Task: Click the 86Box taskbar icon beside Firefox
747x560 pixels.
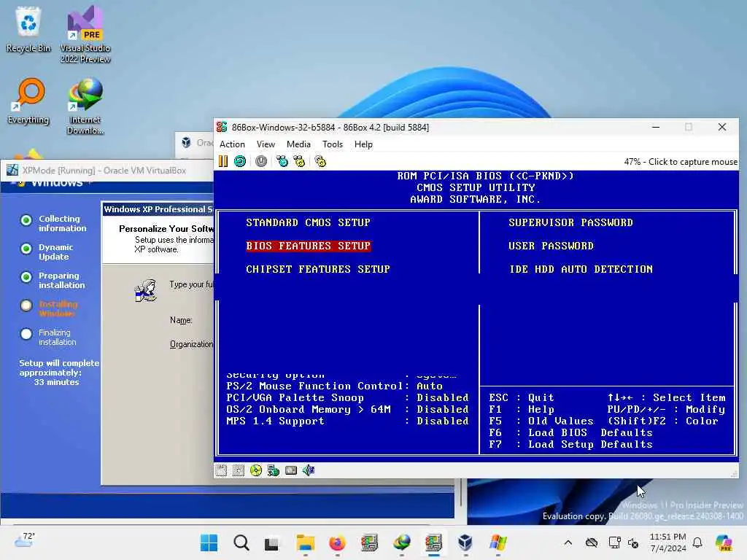Action: click(369, 542)
